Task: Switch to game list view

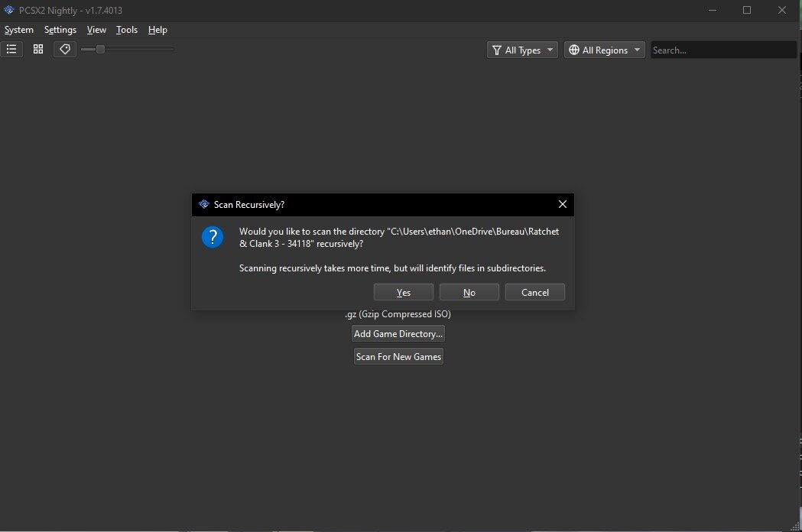Action: pos(11,49)
